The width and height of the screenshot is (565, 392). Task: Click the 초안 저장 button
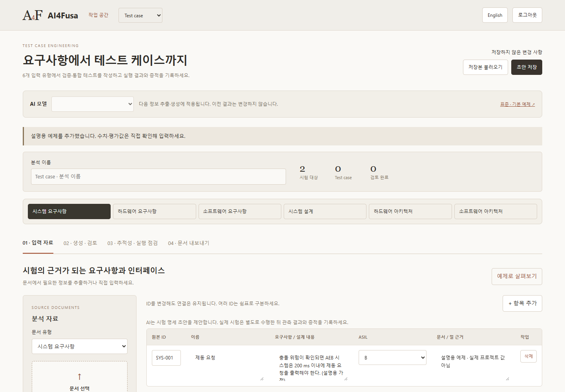527,67
